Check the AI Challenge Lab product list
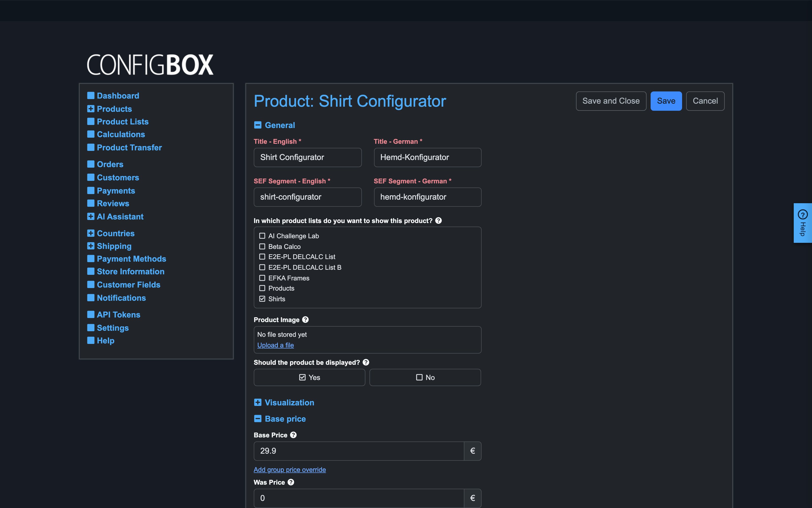This screenshot has height=508, width=812. [262, 236]
